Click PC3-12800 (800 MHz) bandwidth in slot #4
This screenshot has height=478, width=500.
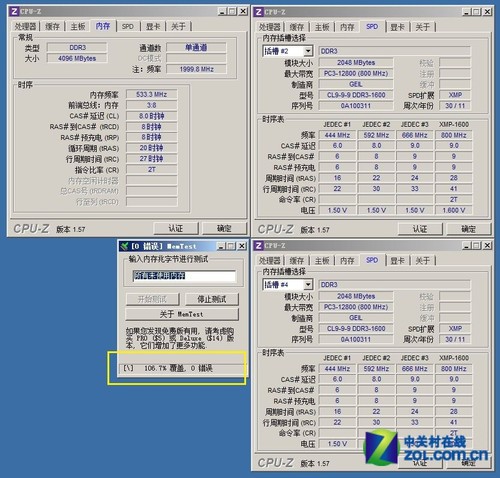[x=356, y=307]
